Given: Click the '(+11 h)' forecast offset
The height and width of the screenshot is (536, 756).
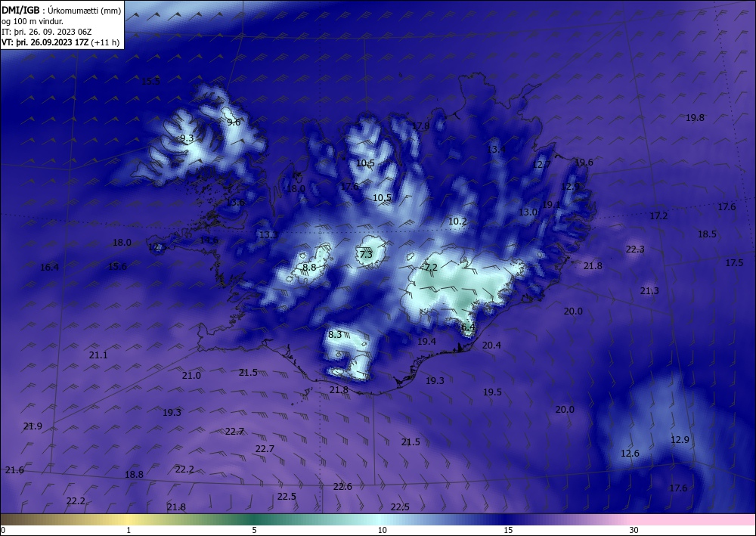Looking at the screenshot, I should click(105, 42).
